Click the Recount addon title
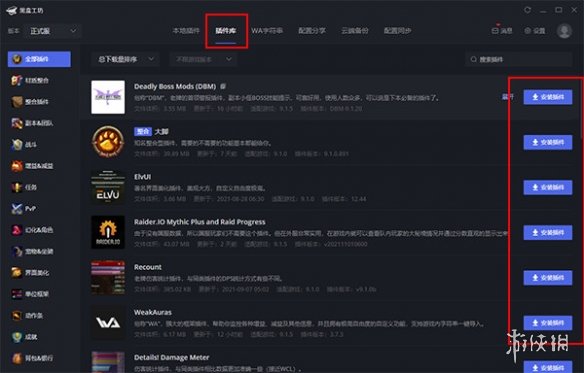The width and height of the screenshot is (584, 373). 148,267
